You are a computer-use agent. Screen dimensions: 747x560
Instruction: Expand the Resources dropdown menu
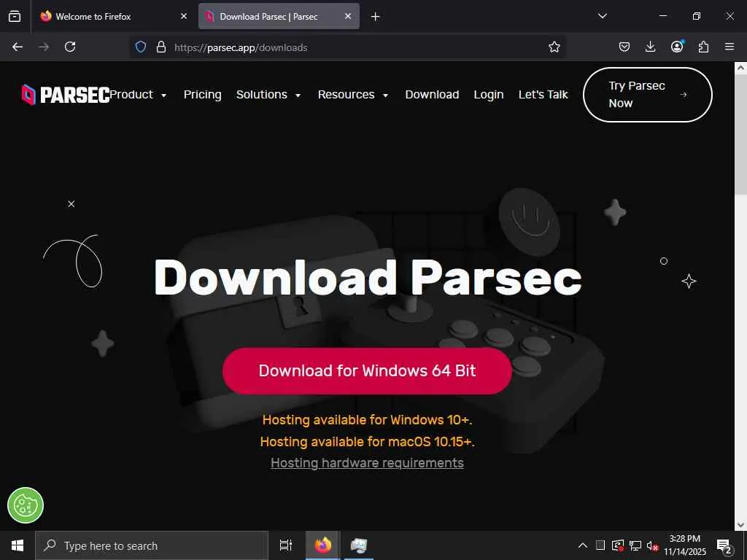point(353,94)
